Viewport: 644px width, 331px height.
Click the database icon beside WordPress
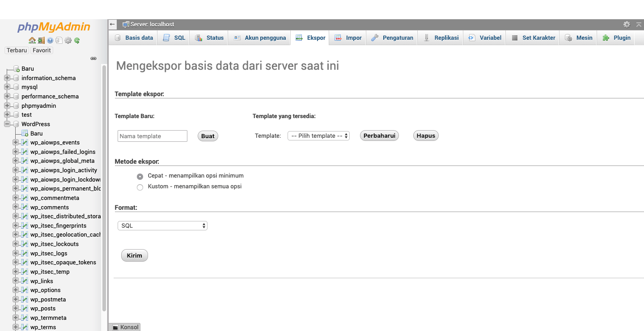point(16,124)
